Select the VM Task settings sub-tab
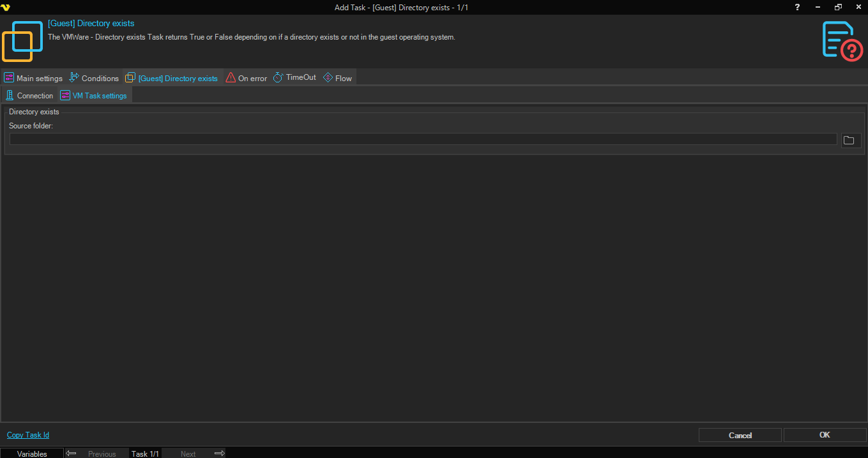The image size is (868, 458). (93, 96)
